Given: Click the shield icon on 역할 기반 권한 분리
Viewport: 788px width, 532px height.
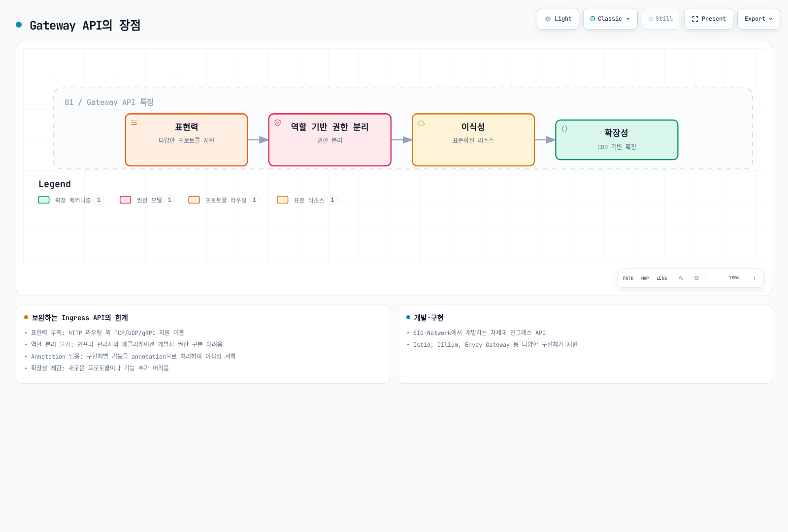Looking at the screenshot, I should tap(278, 123).
